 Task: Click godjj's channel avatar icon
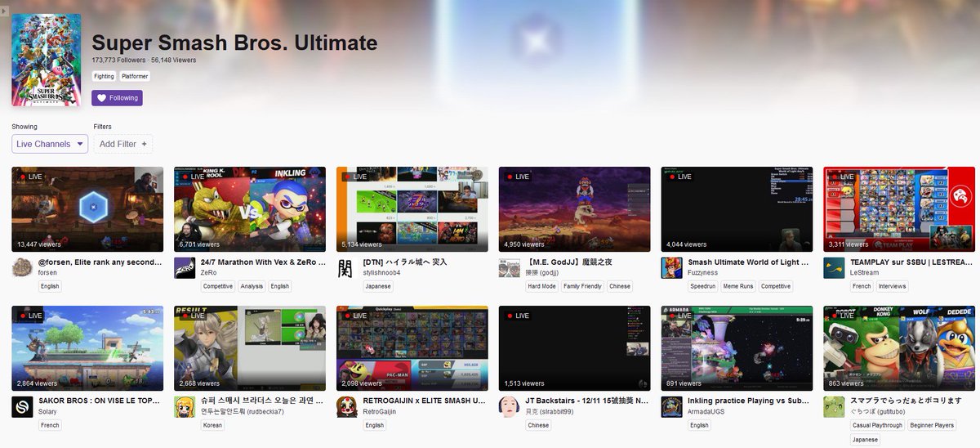click(509, 268)
